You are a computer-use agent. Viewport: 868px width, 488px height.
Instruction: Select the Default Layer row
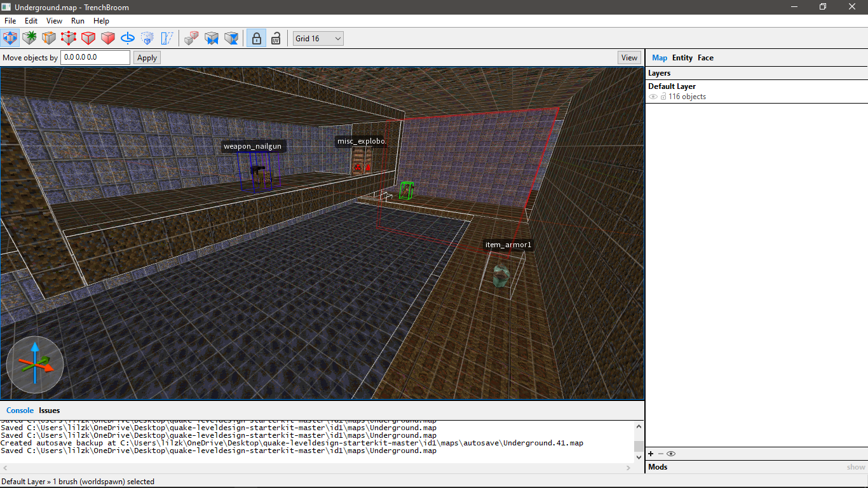756,91
